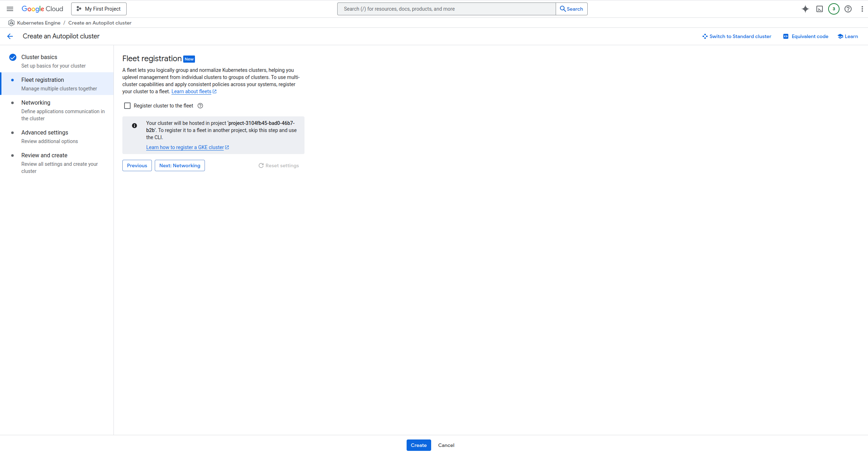The width and height of the screenshot is (868, 453).
Task: Click Switch to Standard cluster
Action: pos(737,36)
